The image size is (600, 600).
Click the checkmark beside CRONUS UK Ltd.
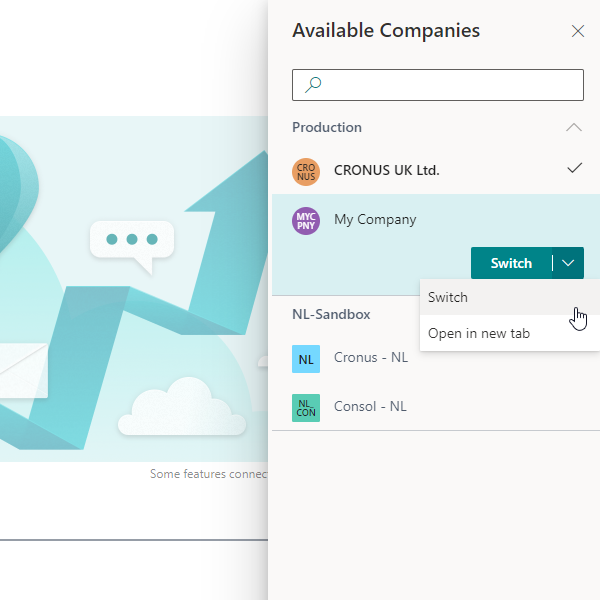574,168
